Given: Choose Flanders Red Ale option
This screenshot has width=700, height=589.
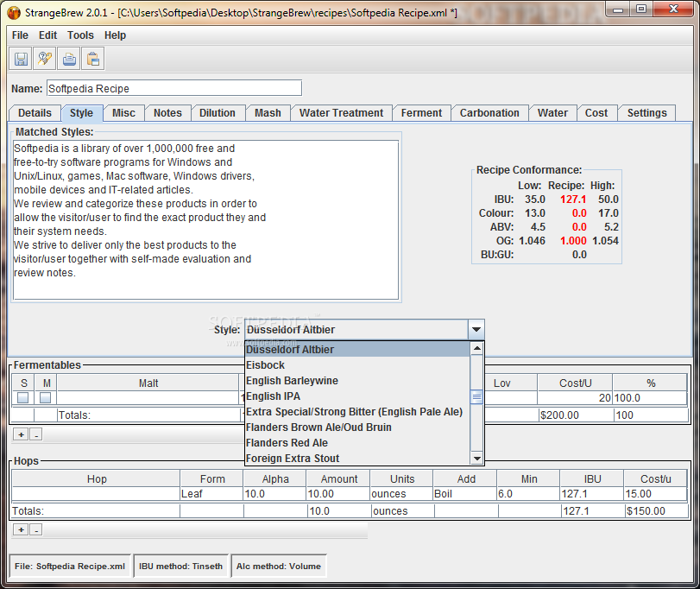Looking at the screenshot, I should [x=357, y=443].
